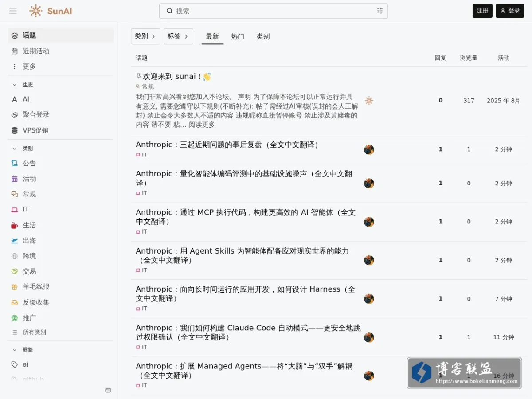Image resolution: width=532 pixels, height=399 pixels.
Task: Toggle the hamburger sidebar menu
Action: (13, 11)
